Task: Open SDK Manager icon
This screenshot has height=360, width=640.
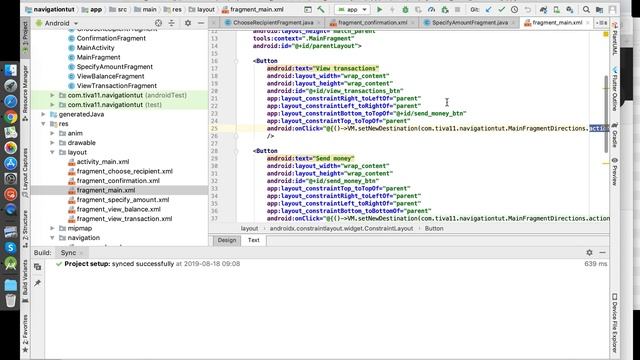Action: pyautogui.click(x=569, y=9)
